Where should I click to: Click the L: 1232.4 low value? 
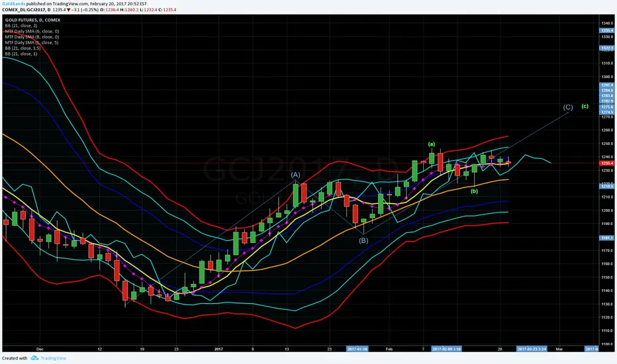[x=148, y=9]
